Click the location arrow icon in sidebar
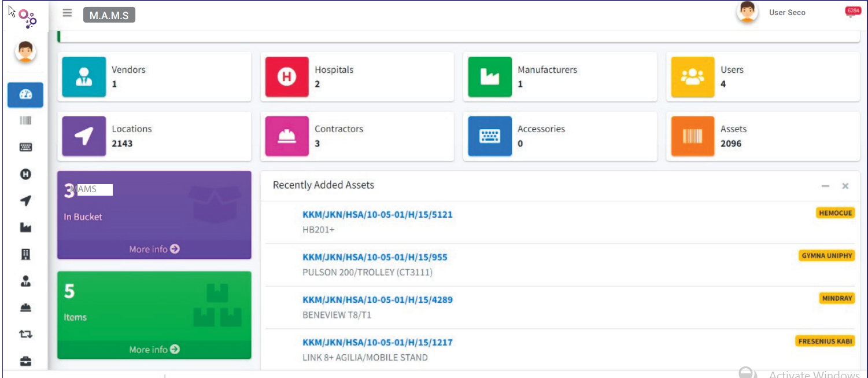This screenshot has height=378, width=868. coord(25,201)
